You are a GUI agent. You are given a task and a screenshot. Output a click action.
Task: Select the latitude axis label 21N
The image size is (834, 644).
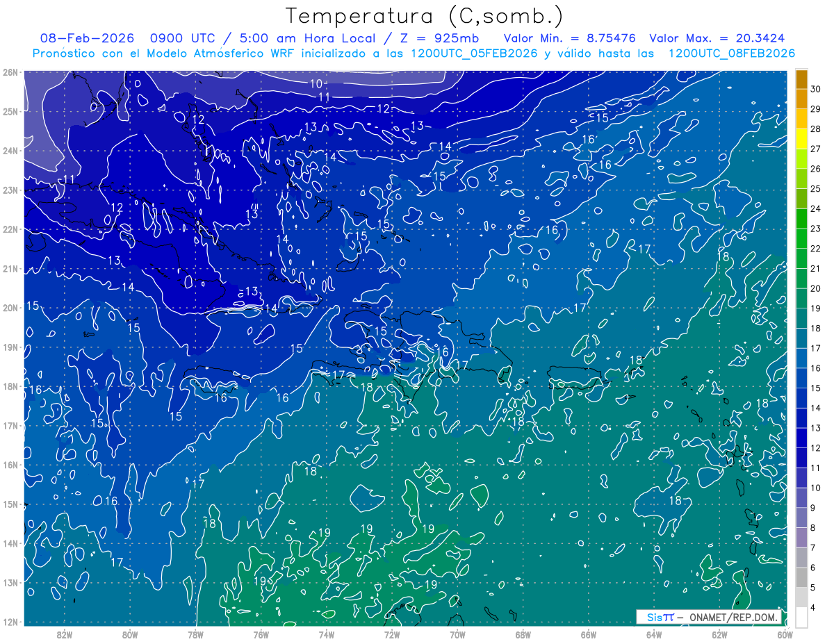pyautogui.click(x=10, y=268)
